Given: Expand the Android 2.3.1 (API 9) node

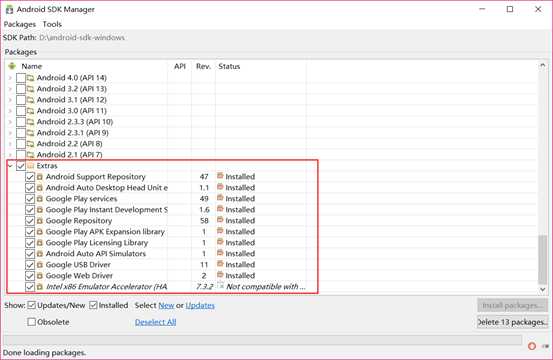Looking at the screenshot, I should click(10, 133).
